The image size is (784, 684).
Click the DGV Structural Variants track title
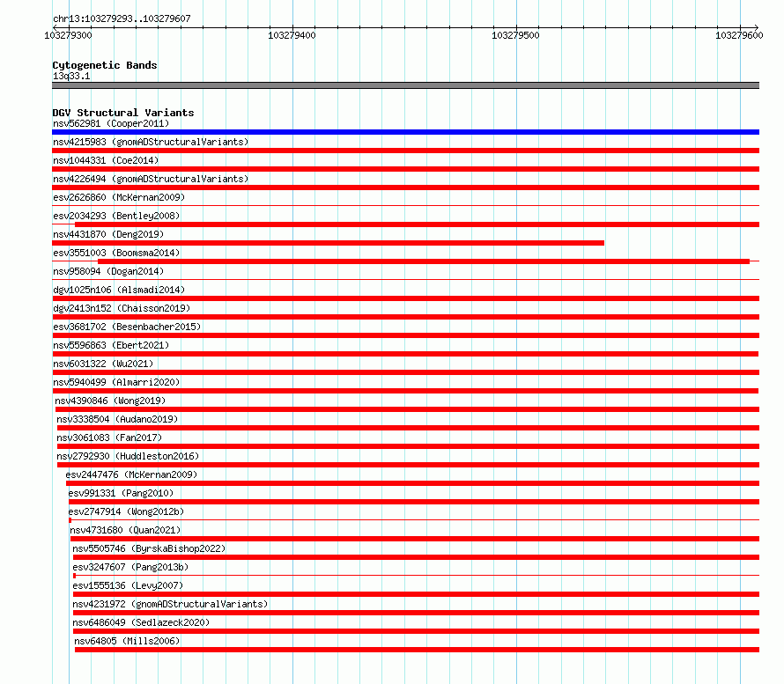pyautogui.click(x=123, y=113)
